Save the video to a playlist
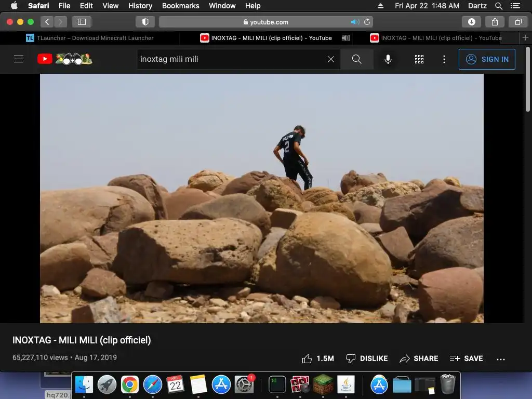Viewport: 532px width, 399px height. 466,358
